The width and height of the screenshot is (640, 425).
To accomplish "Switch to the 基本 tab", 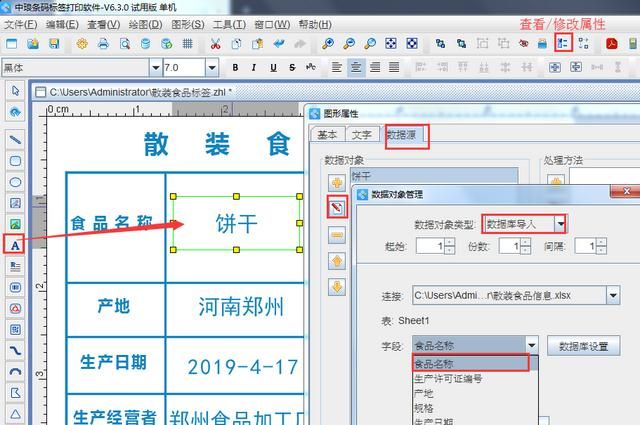I will pos(327,135).
